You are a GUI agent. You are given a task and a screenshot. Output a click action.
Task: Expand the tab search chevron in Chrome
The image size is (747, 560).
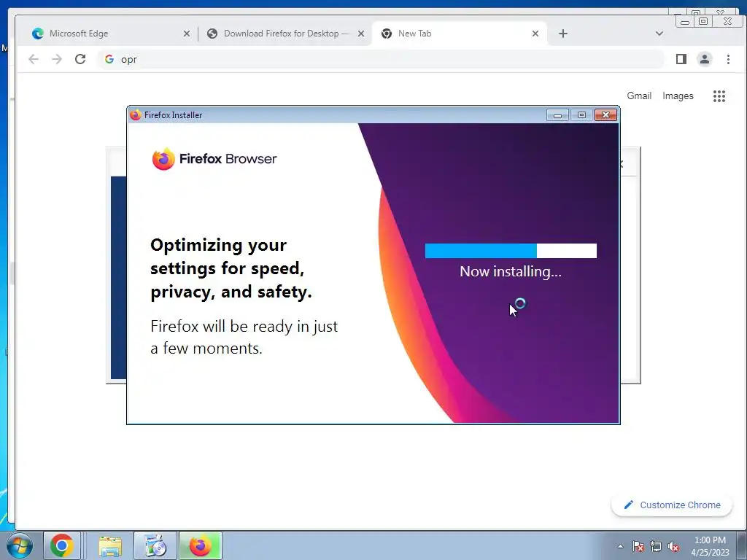tap(659, 34)
